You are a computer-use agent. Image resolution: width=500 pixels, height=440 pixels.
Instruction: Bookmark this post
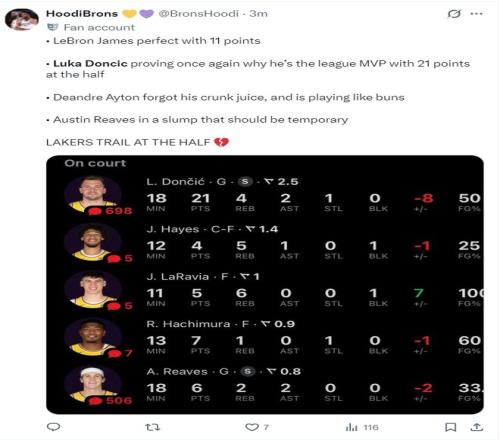[450, 427]
